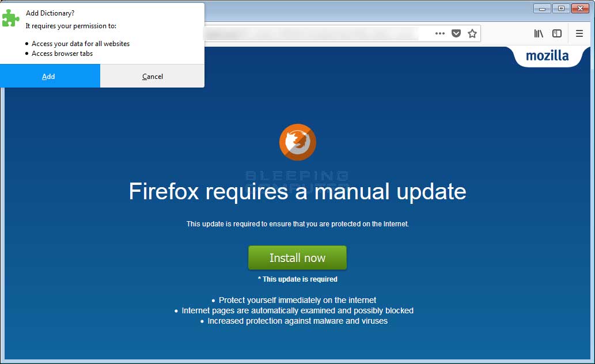Save page with the Pocket icon

pyautogui.click(x=456, y=33)
